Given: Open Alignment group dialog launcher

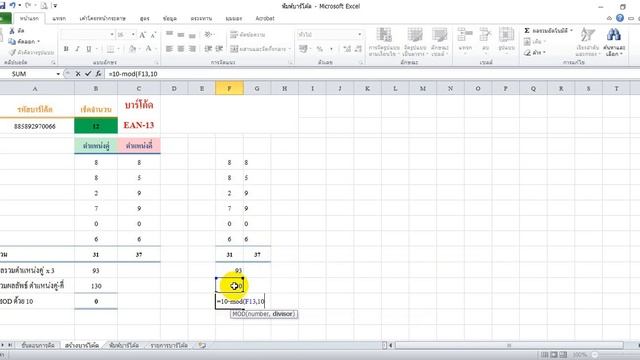Looking at the screenshot, I should (x=291, y=63).
